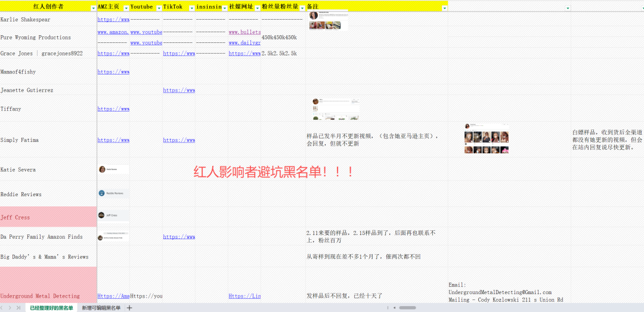
Task: Open the Youtube column filter dropdown
Action: point(159,8)
